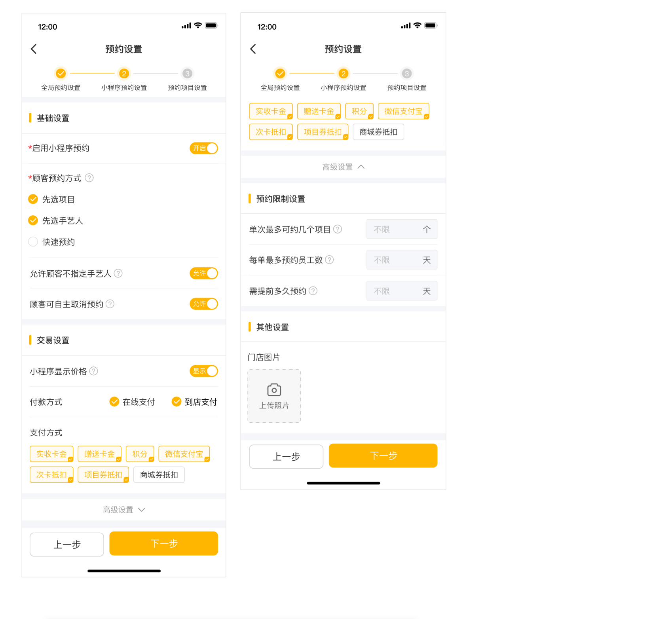672x619 pixels.
Task: Go to step 1 全局预约设置 on right screen
Action: 280,74
